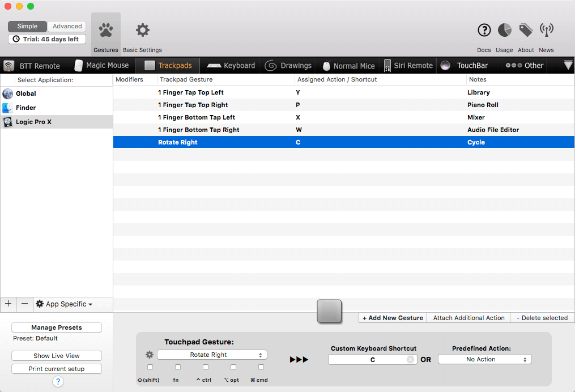575x392 pixels.
Task: Open Basic Settings gear icon
Action: coord(143,30)
